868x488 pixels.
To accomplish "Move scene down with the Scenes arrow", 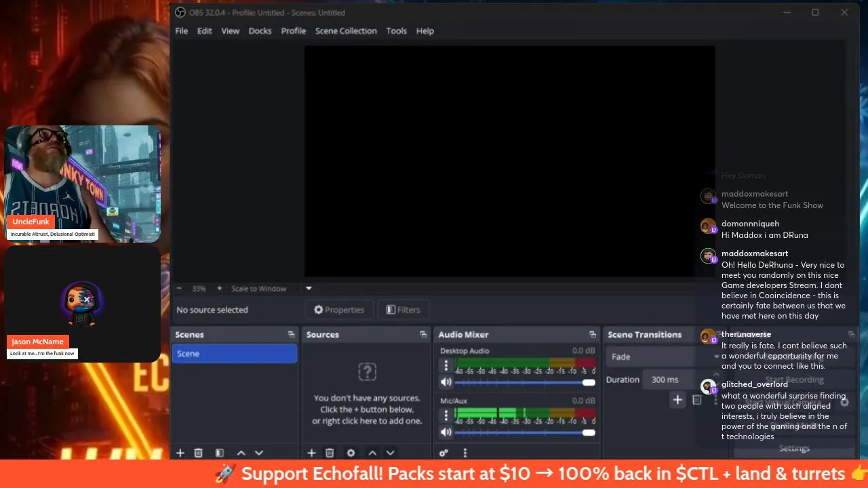I will (x=258, y=453).
